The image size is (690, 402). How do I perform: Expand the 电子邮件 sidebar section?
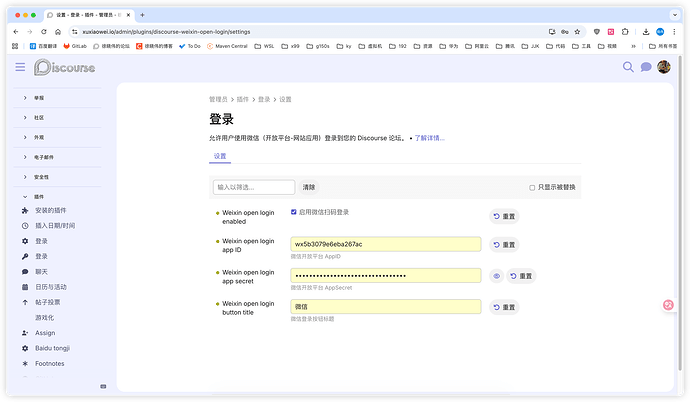coord(44,157)
